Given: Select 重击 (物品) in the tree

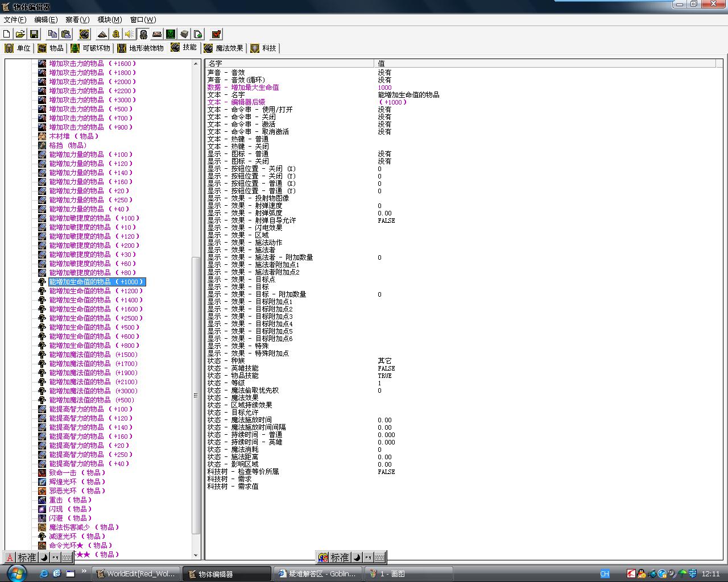Looking at the screenshot, I should pyautogui.click(x=71, y=500).
